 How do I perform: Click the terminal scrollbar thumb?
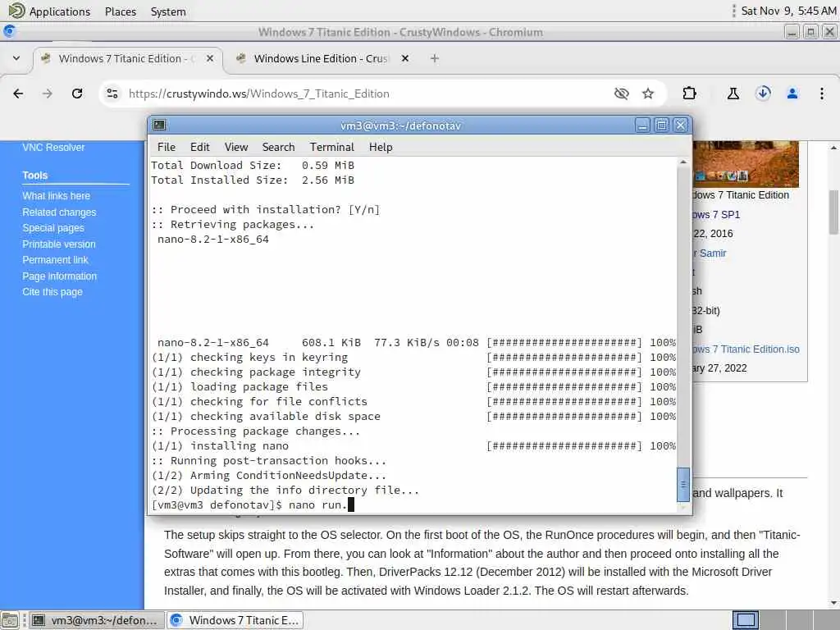point(683,484)
